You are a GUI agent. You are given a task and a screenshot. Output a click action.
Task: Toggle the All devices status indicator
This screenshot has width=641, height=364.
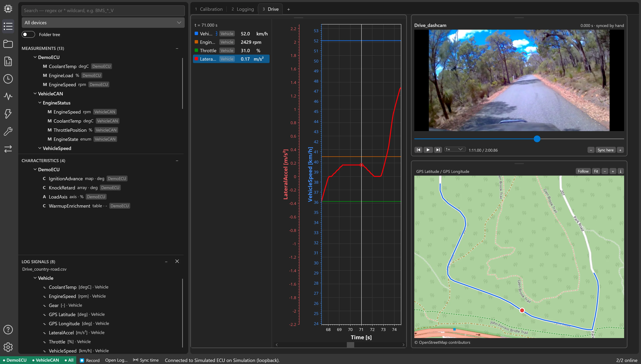pos(69,360)
